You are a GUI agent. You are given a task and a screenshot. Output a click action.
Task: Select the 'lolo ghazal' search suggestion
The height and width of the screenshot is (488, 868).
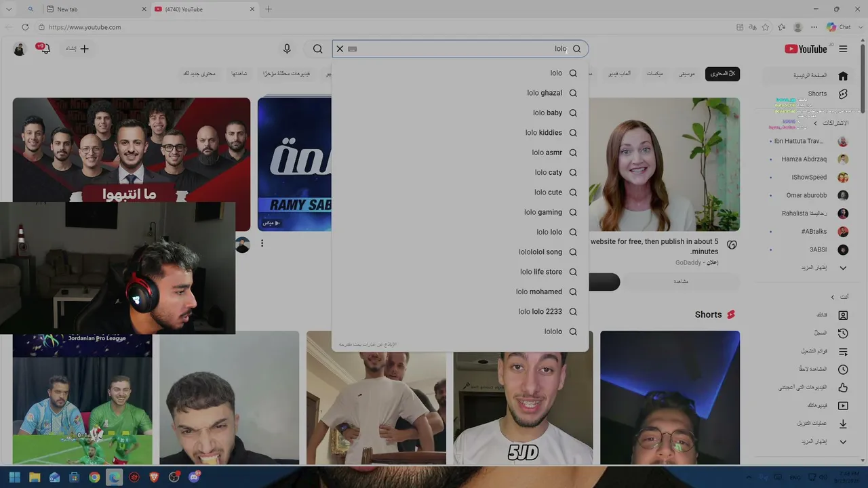click(x=460, y=93)
